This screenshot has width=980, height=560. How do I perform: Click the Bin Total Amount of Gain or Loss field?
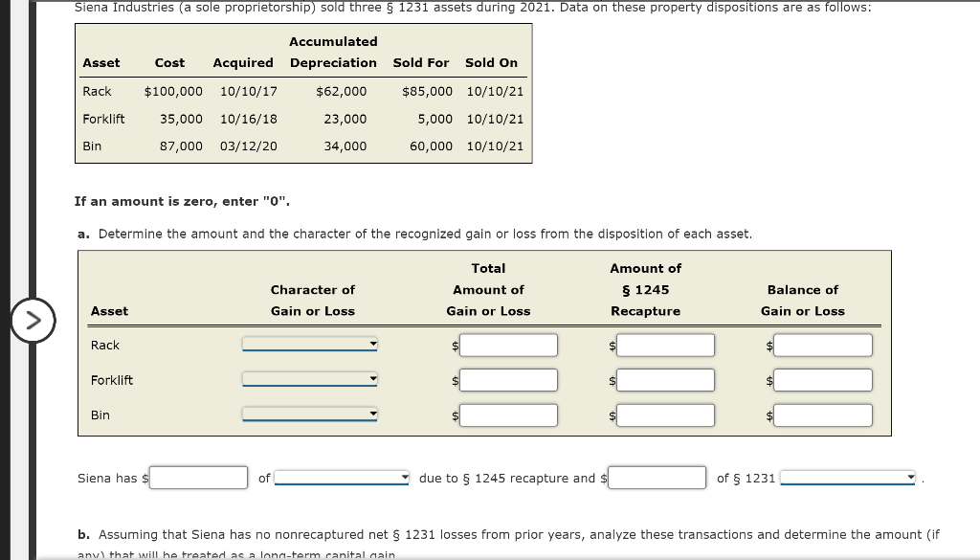pos(508,414)
